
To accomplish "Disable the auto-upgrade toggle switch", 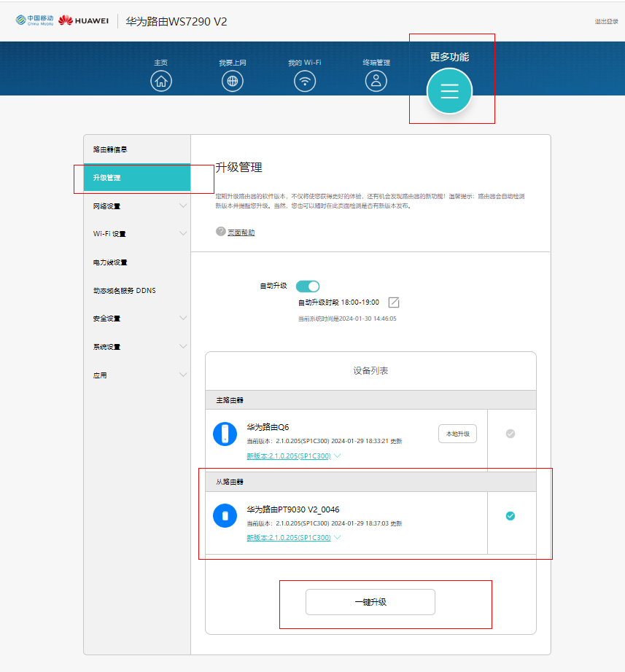I will point(308,286).
